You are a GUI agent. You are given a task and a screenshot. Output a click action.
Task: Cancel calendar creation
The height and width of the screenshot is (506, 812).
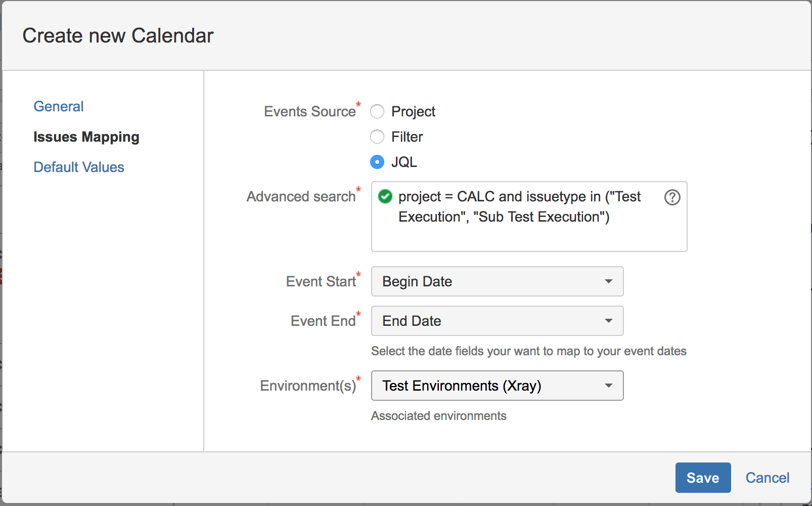(768, 478)
